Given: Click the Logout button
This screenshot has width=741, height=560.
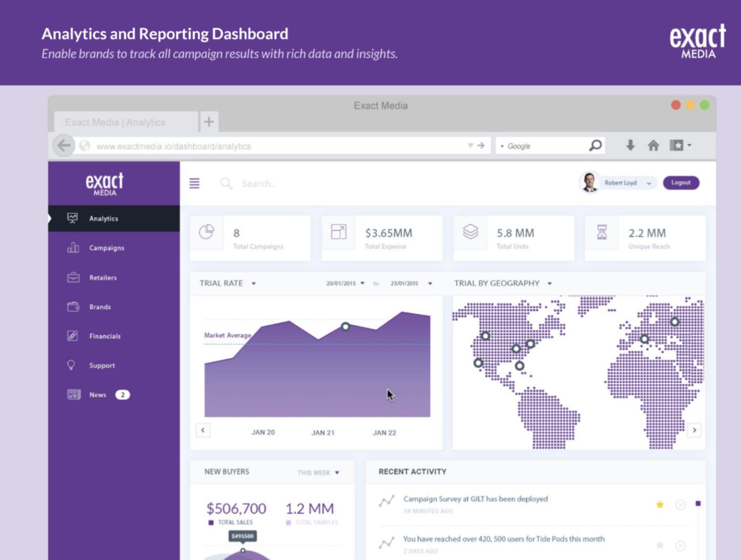Looking at the screenshot, I should (x=681, y=183).
